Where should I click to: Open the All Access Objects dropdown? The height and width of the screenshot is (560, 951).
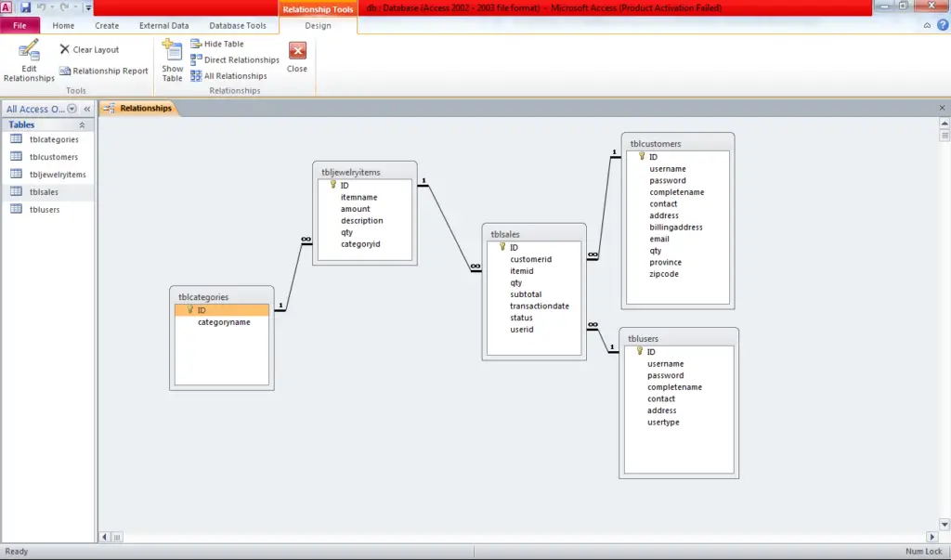click(x=72, y=109)
